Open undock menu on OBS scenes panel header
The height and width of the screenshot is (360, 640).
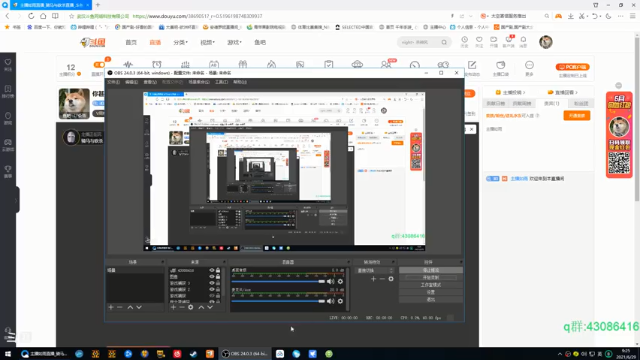[x=162, y=262]
